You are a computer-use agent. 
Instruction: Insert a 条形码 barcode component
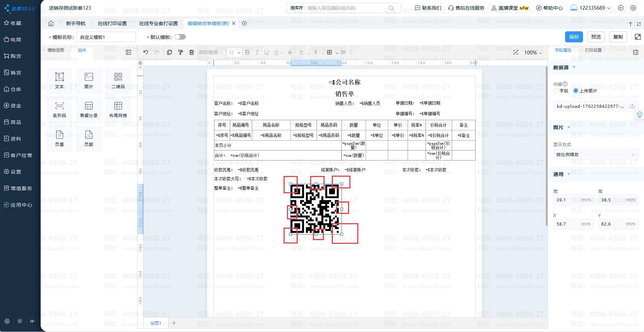pos(59,110)
